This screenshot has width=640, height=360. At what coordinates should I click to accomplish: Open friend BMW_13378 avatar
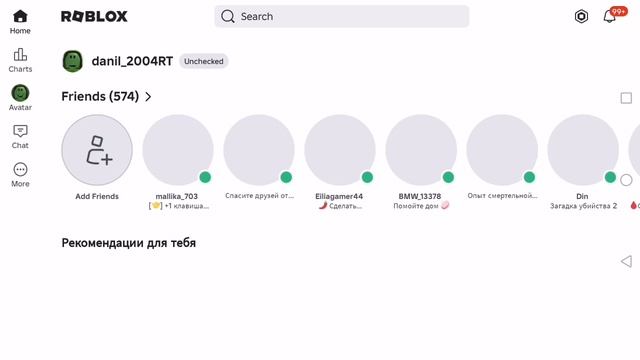(421, 150)
